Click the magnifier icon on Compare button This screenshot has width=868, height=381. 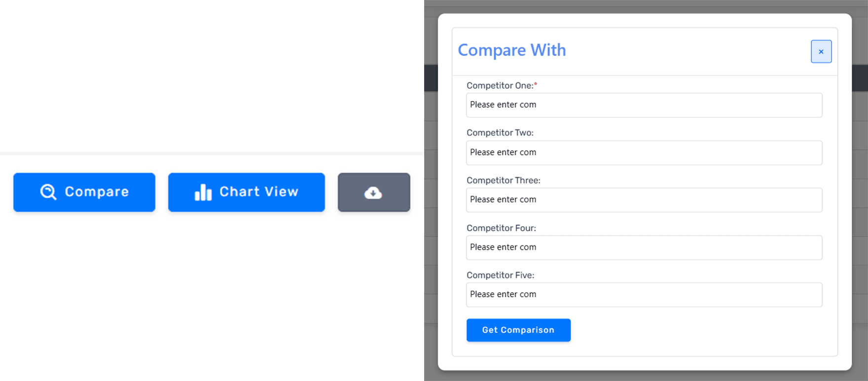(48, 192)
